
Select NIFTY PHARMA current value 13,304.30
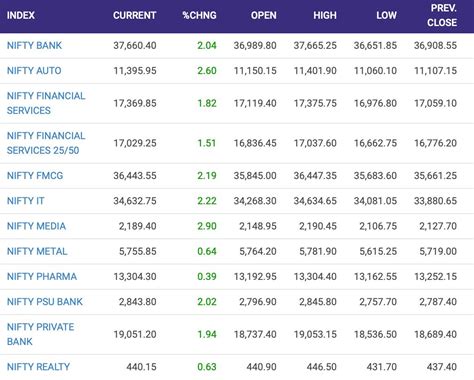135,277
